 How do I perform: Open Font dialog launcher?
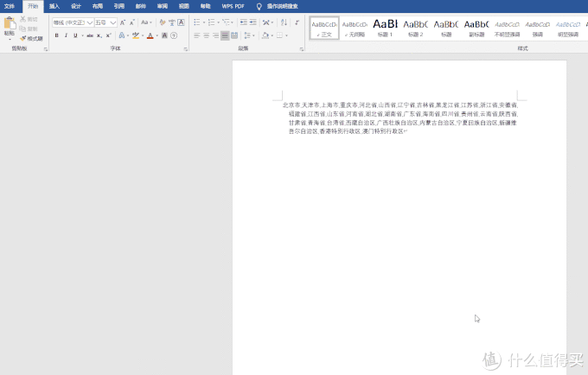point(185,49)
